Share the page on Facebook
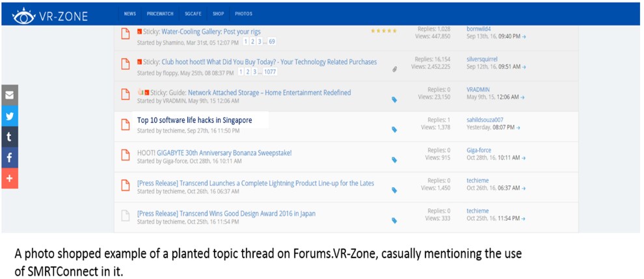The width and height of the screenshot is (644, 279). click(9, 157)
